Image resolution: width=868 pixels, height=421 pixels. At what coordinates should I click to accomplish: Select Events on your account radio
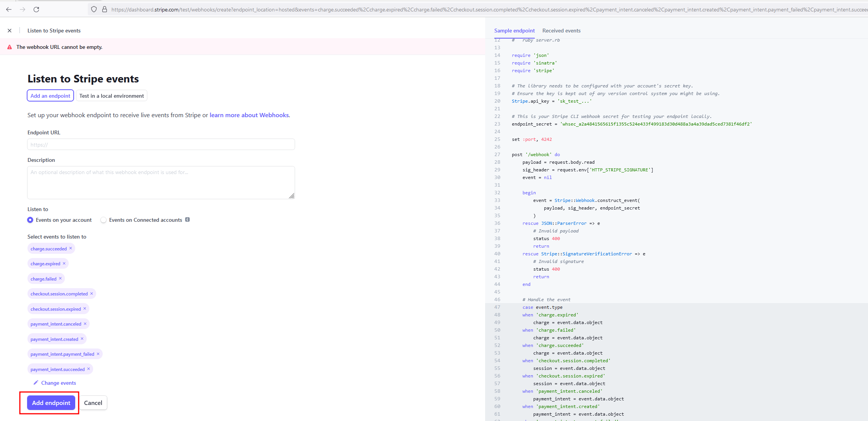click(30, 220)
